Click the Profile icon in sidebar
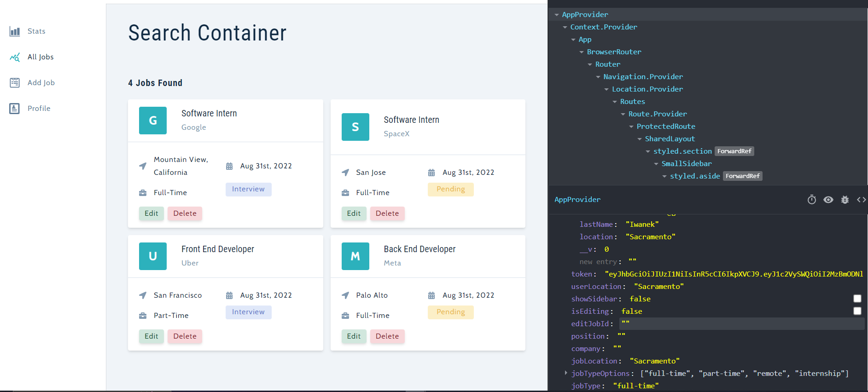Image resolution: width=868 pixels, height=392 pixels. (15, 109)
